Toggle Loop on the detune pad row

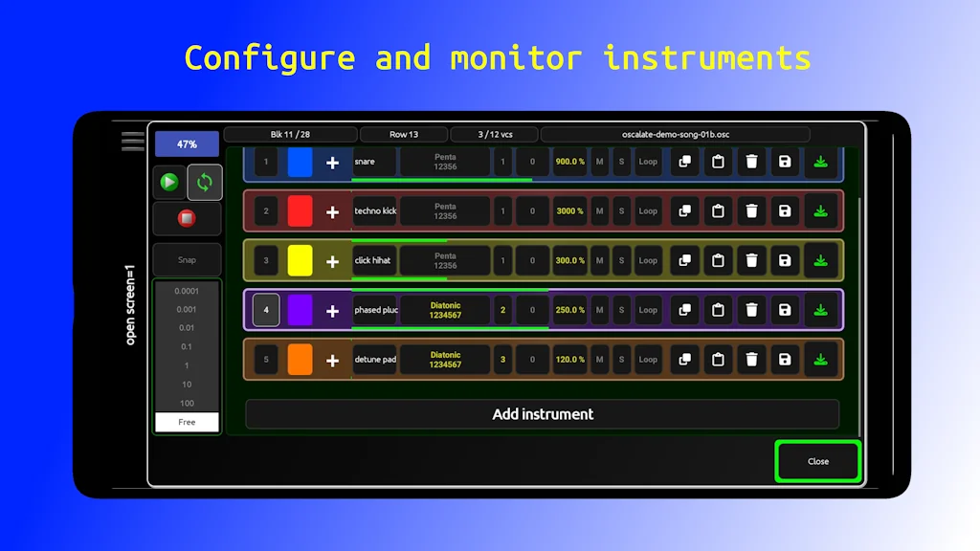pos(647,359)
